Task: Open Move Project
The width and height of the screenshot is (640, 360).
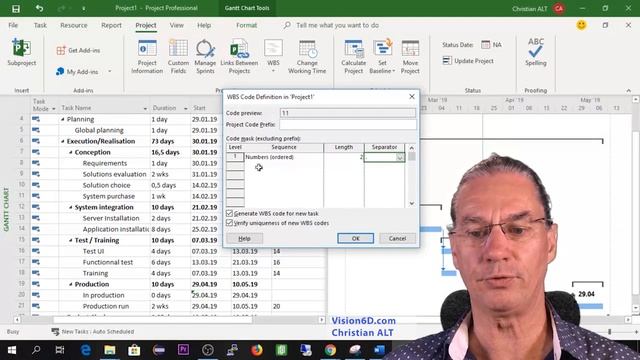Action: point(410,57)
